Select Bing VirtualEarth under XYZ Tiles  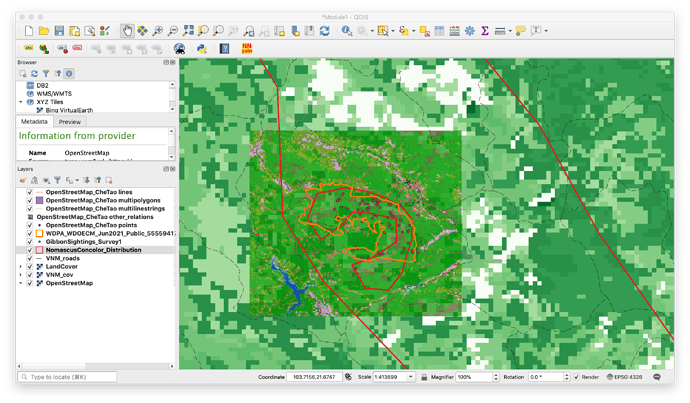pos(70,110)
